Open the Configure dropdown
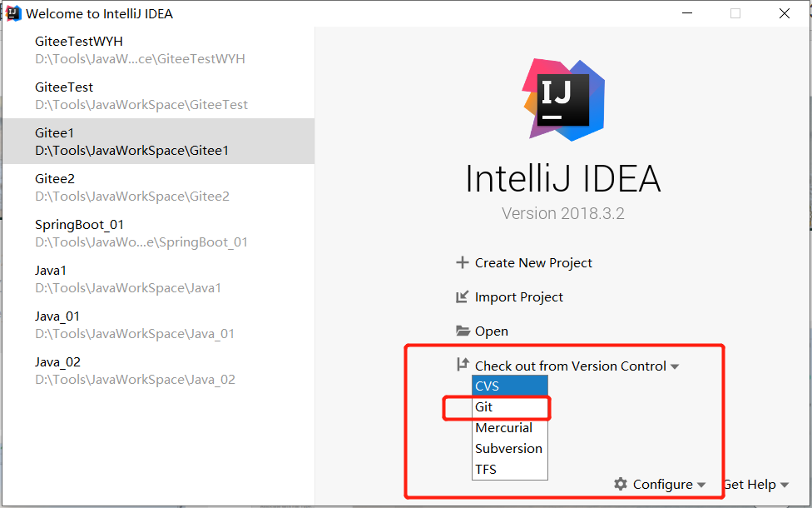 click(662, 484)
